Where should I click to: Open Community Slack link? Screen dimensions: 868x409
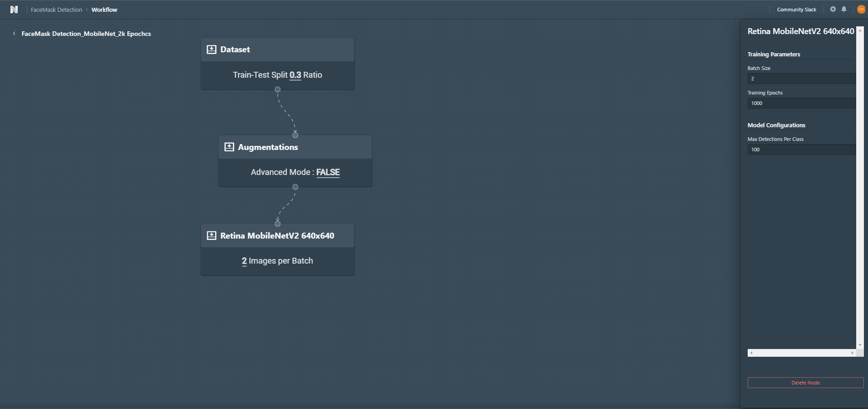click(796, 10)
